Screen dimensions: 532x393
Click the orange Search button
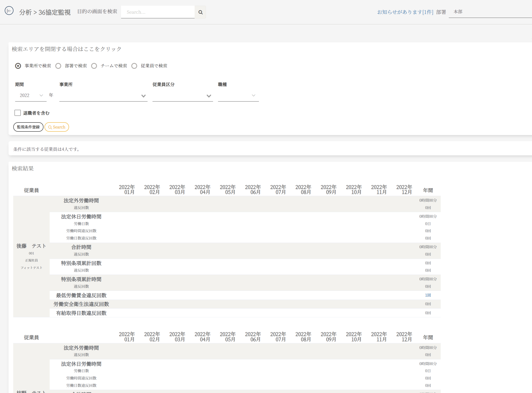coord(57,127)
